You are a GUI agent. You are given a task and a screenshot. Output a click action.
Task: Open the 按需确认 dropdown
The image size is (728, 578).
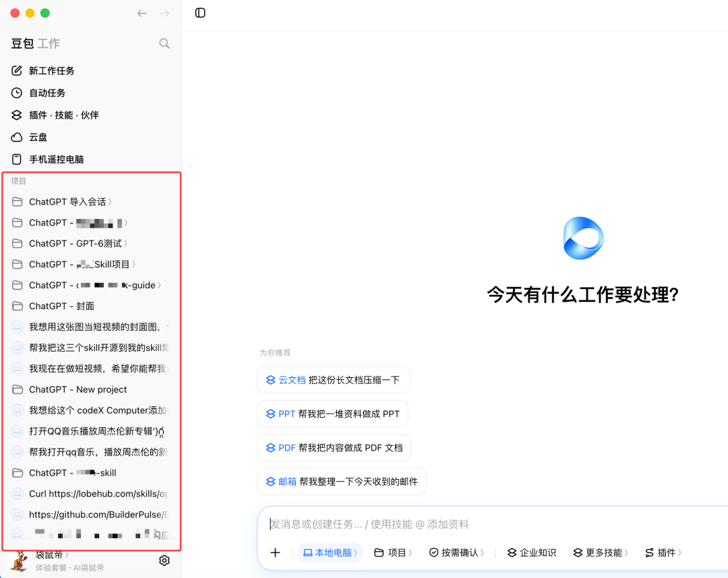456,552
